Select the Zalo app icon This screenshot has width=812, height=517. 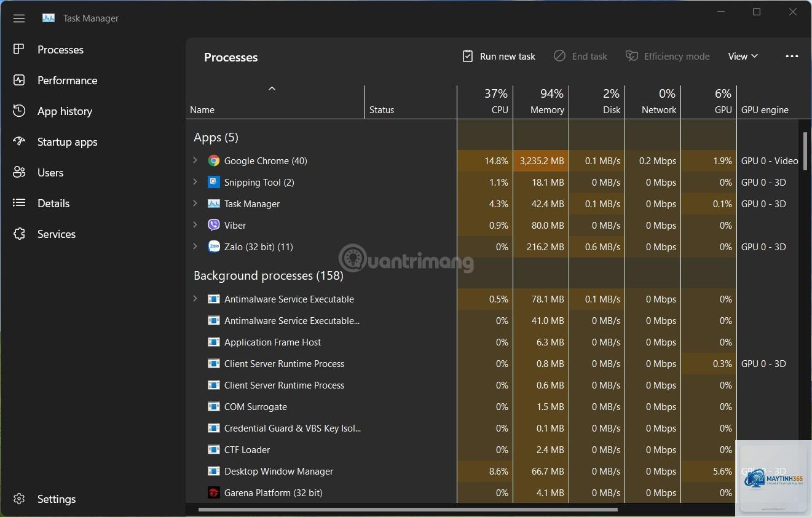[213, 247]
